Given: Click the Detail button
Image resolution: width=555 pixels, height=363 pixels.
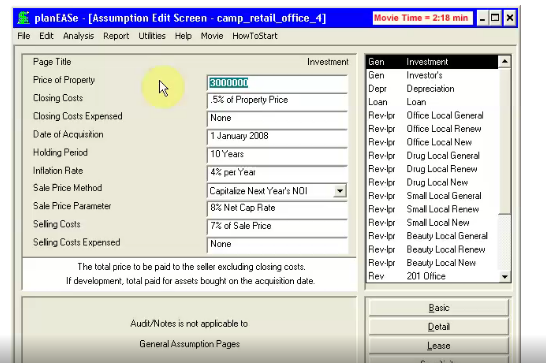Looking at the screenshot, I should click(x=439, y=327).
